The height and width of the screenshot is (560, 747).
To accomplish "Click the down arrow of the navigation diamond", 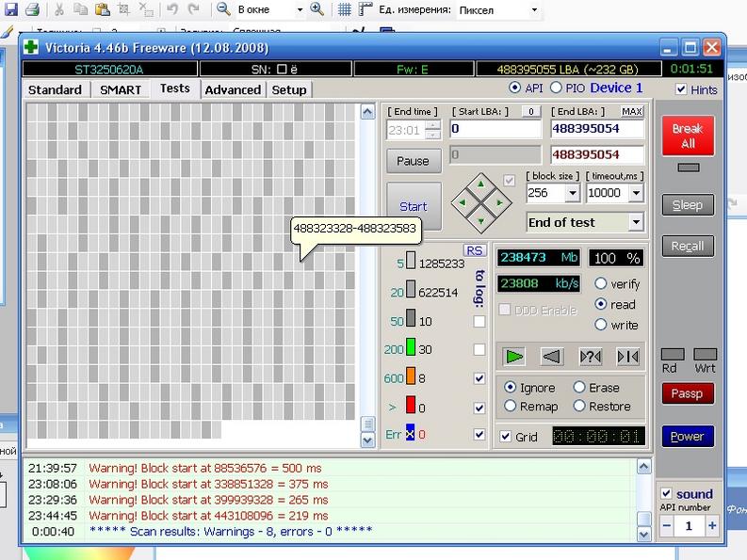I will tap(480, 221).
